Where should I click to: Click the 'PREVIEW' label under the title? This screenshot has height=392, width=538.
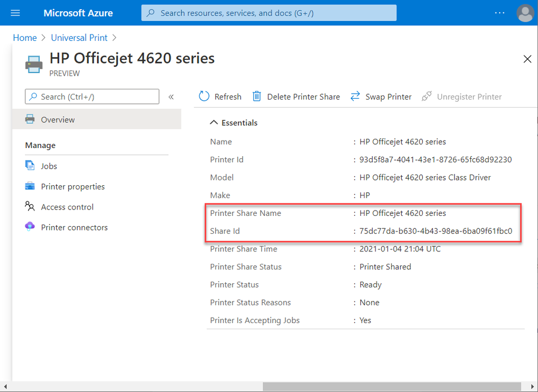coord(65,73)
